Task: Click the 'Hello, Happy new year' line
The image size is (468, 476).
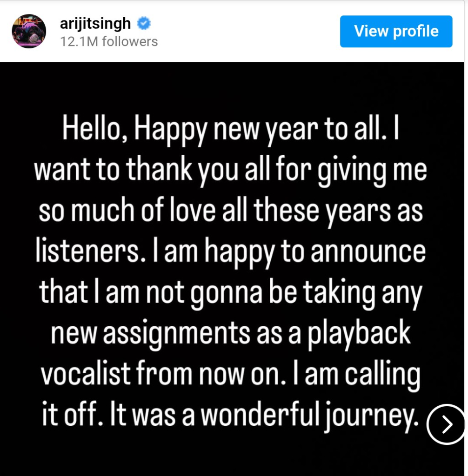Action: pos(230,131)
